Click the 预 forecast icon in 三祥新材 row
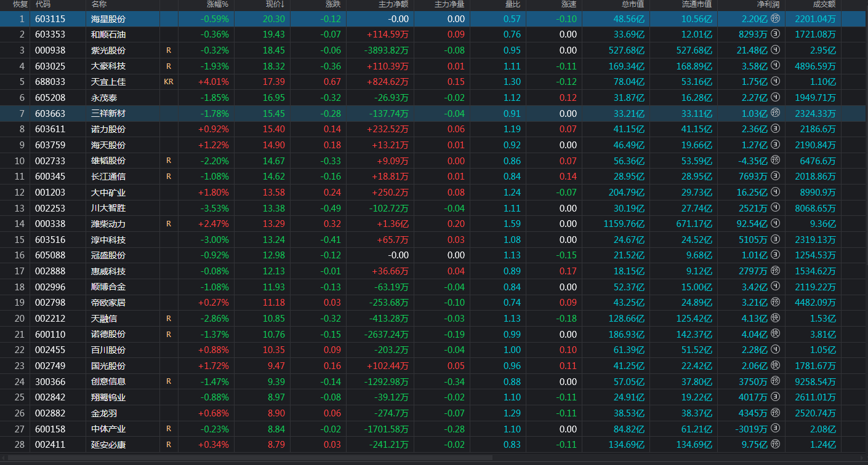 coord(775,113)
